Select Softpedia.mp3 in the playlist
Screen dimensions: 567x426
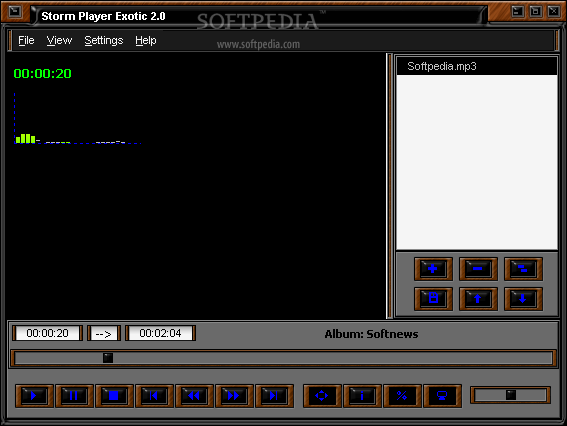(x=477, y=67)
